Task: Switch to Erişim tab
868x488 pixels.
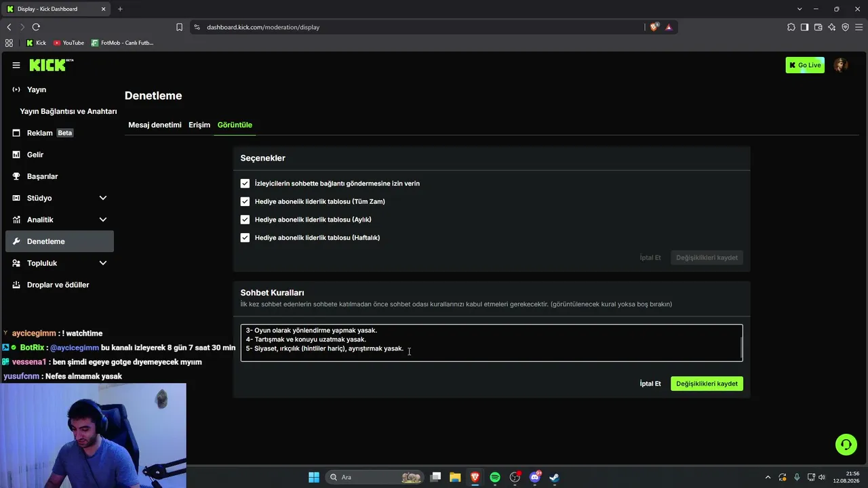Action: [x=199, y=125]
